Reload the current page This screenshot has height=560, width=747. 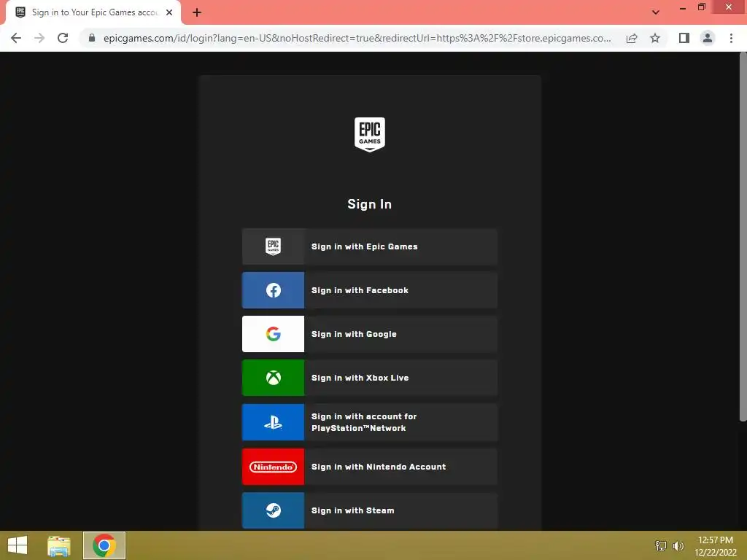pos(63,38)
